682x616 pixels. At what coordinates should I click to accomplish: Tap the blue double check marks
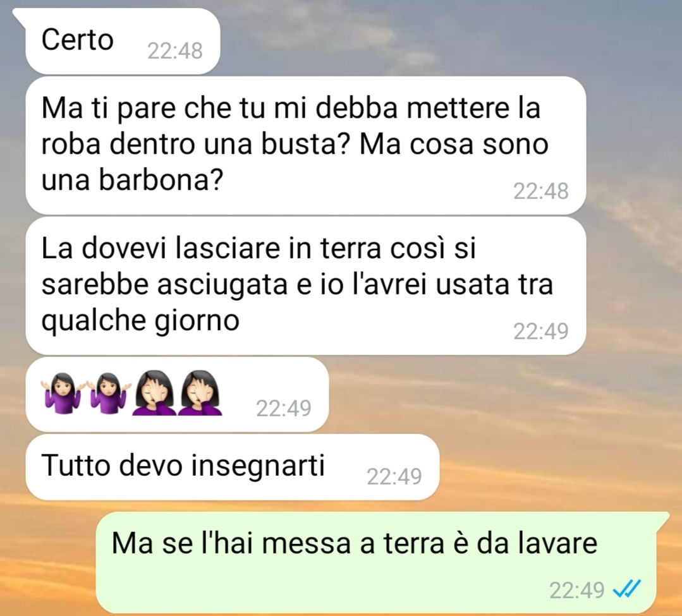[626, 589]
